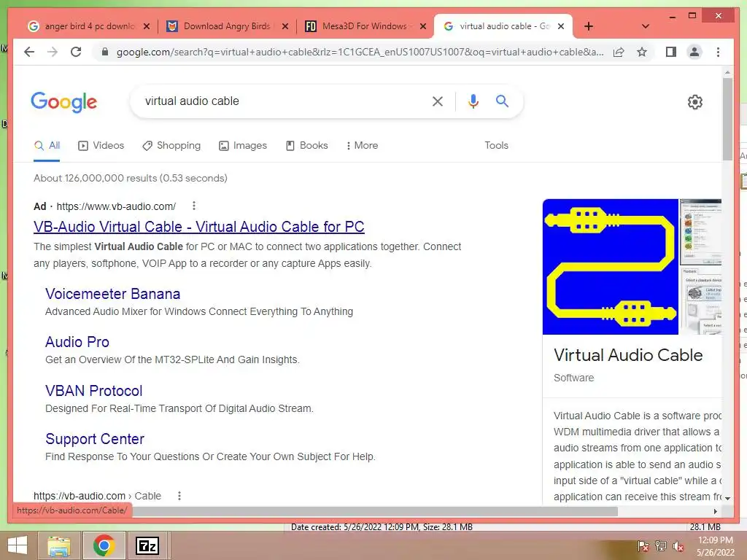Open a new browser tab
This screenshot has width=747, height=560.
[x=589, y=26]
